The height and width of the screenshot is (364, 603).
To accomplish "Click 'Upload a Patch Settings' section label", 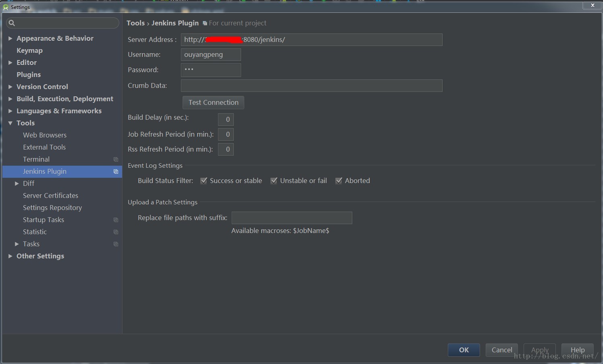I will coord(162,202).
